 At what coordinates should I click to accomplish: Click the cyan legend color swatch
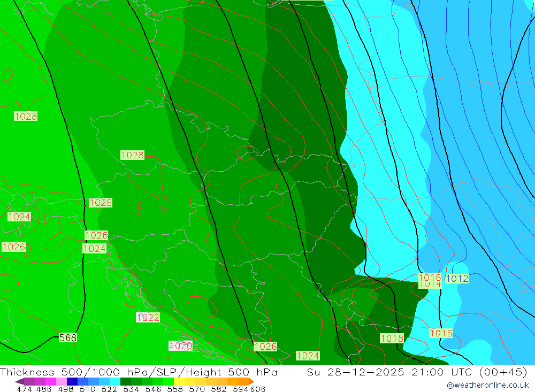(115, 381)
